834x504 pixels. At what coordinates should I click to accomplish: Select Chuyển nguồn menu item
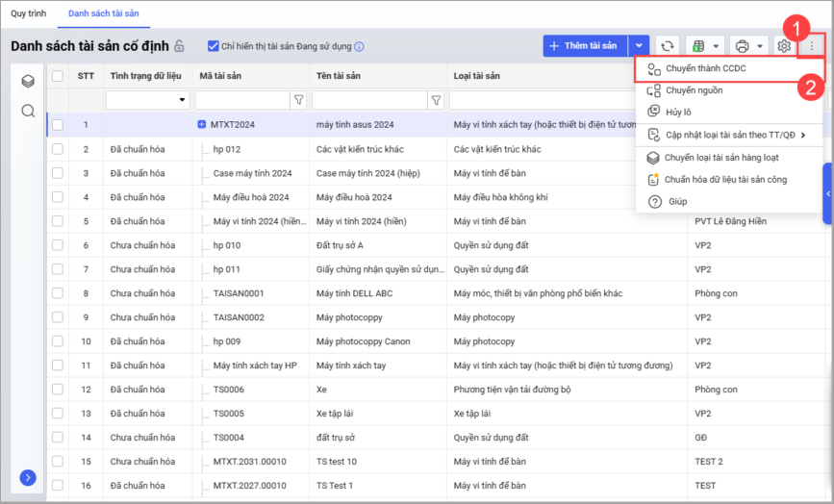pos(729,90)
